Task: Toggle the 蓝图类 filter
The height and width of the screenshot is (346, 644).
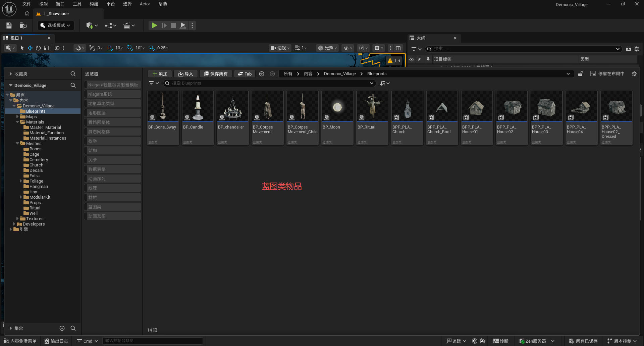Action: click(x=112, y=207)
